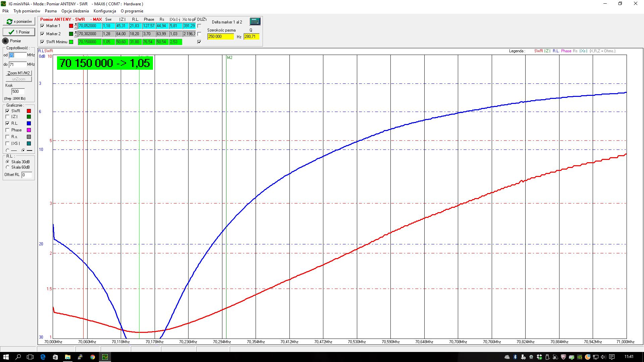Select the thick line radio button

(x=23, y=150)
